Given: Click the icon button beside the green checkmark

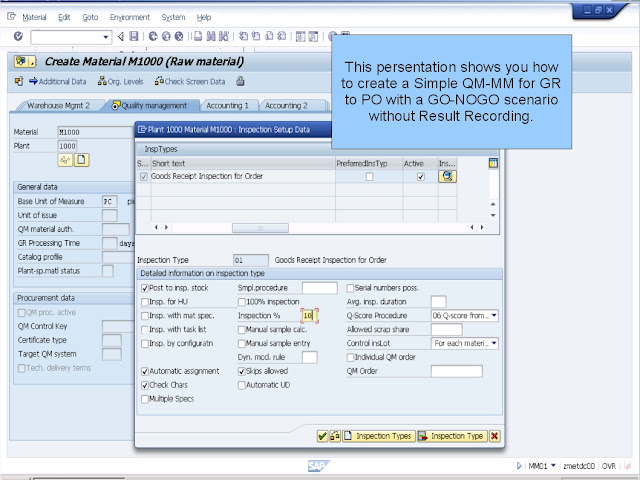Looking at the screenshot, I should tap(335, 436).
